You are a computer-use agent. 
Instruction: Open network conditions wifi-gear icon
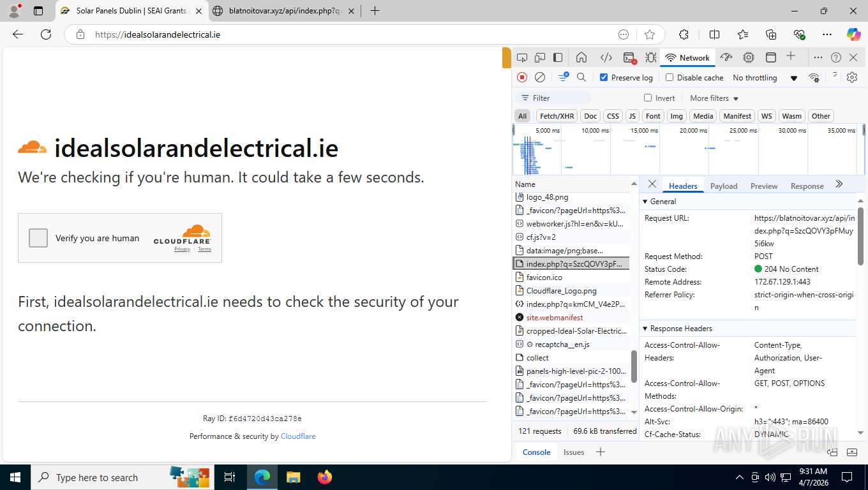click(x=814, y=77)
